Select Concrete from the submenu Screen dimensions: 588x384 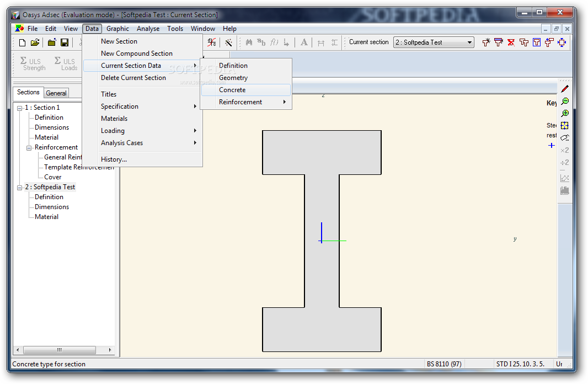coord(246,90)
